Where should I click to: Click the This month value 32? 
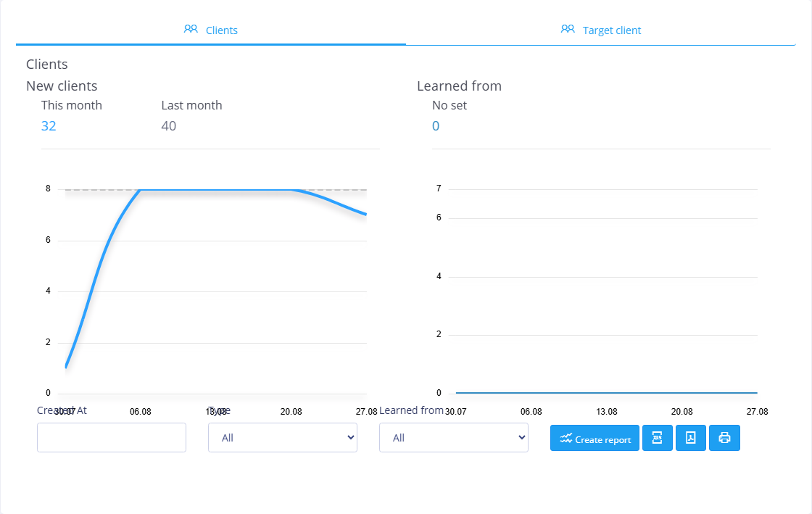49,126
